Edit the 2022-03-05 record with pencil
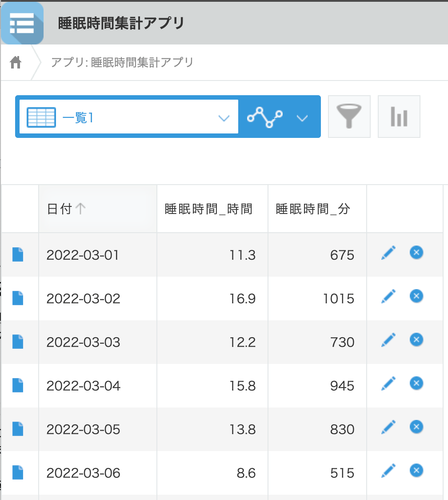This screenshot has height=500, width=448. 388,427
